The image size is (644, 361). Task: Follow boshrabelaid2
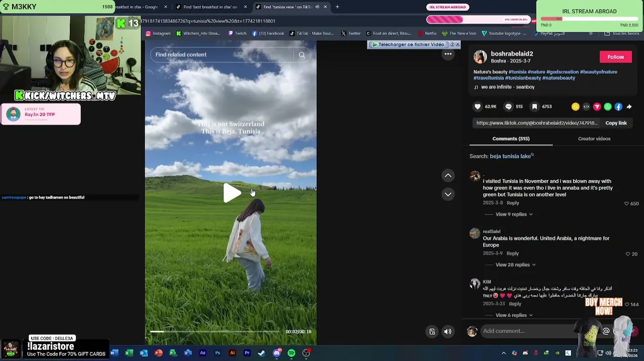tap(615, 57)
